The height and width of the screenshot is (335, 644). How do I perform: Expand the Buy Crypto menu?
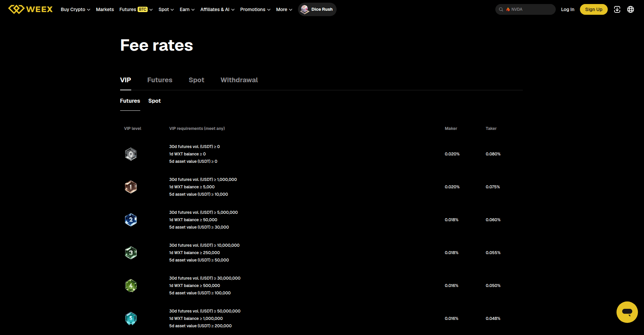pyautogui.click(x=76, y=9)
